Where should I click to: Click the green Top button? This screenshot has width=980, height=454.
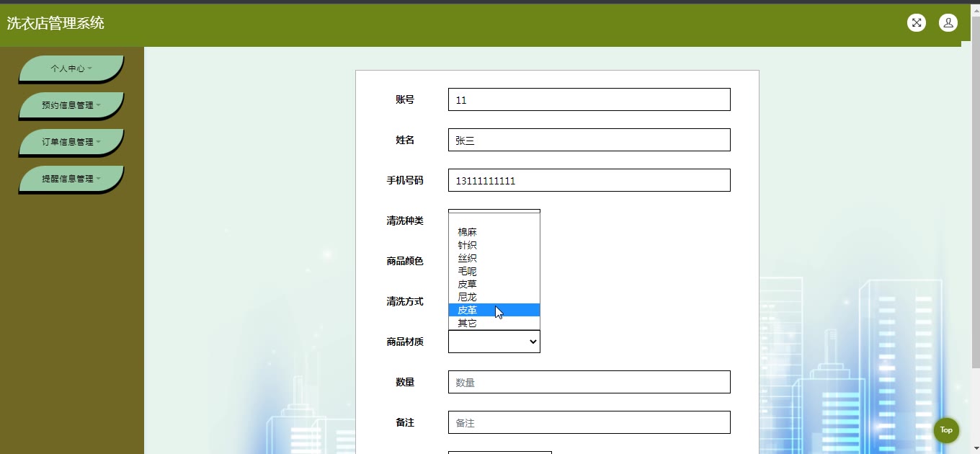point(946,430)
